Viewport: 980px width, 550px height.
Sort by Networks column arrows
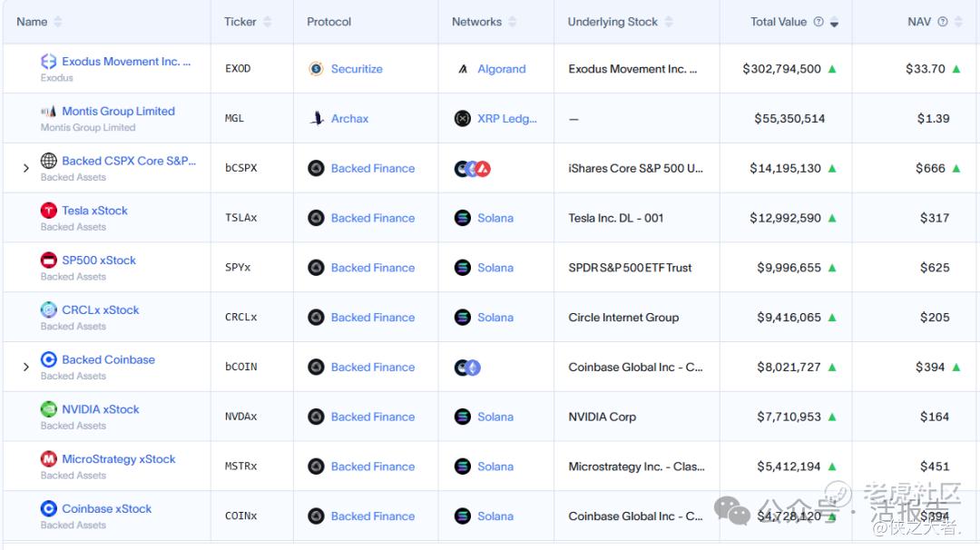(x=513, y=22)
